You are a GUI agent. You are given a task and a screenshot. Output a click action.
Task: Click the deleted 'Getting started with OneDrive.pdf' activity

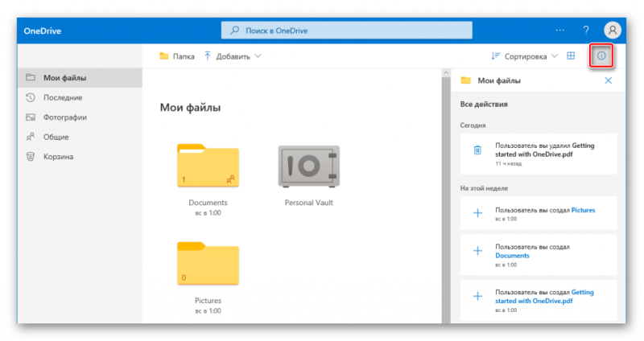coord(539,154)
